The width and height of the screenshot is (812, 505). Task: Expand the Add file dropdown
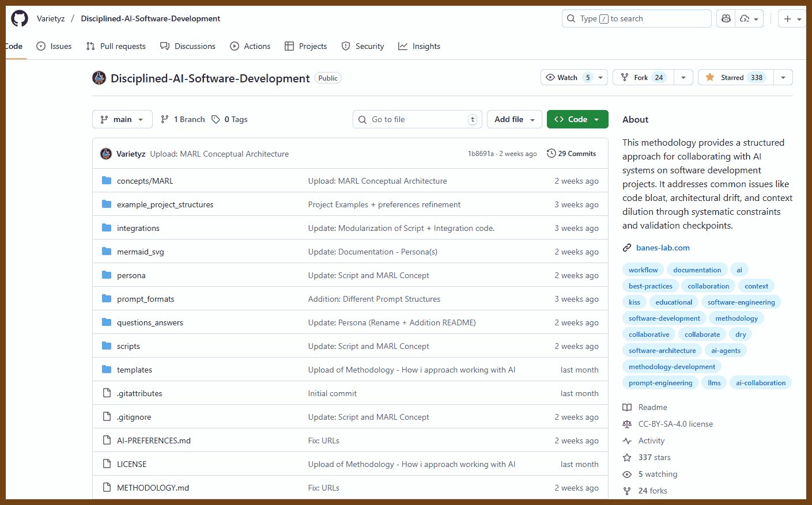514,119
